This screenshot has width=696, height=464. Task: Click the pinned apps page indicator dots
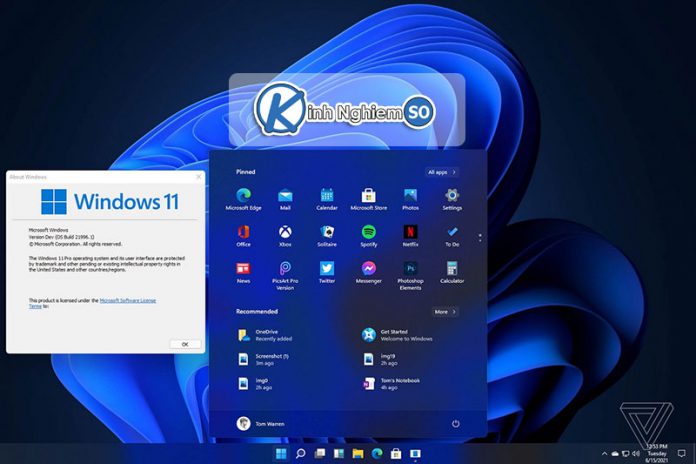(x=480, y=238)
